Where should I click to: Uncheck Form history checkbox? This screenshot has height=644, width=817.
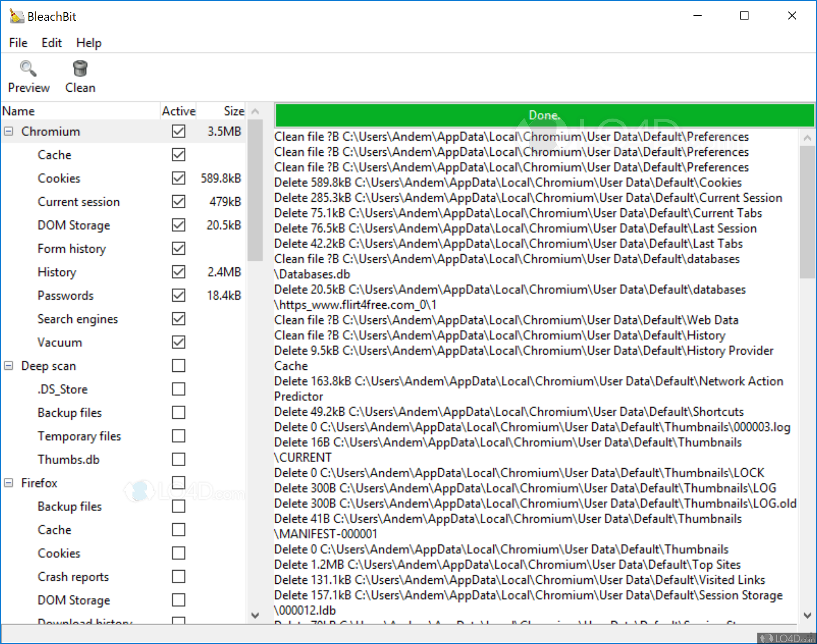(x=179, y=249)
